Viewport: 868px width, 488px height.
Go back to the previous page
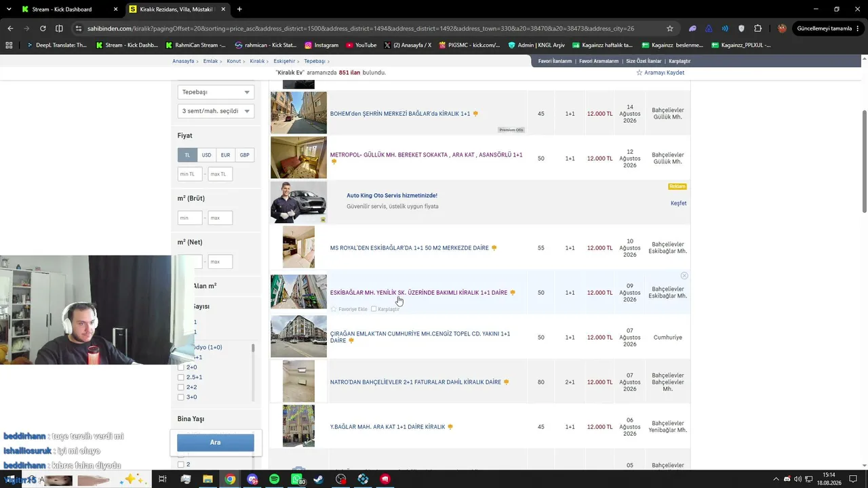(x=10, y=28)
